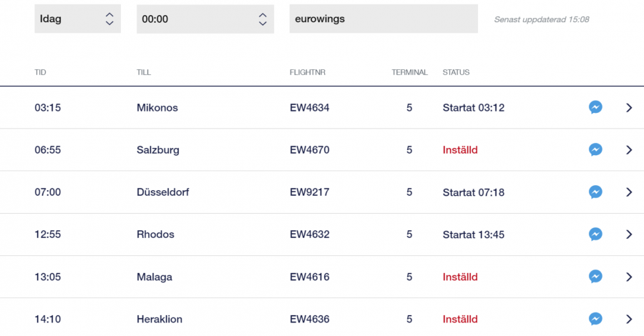644x336 pixels.
Task: Expand Rhodos flight row chevron
Action: [x=629, y=234]
